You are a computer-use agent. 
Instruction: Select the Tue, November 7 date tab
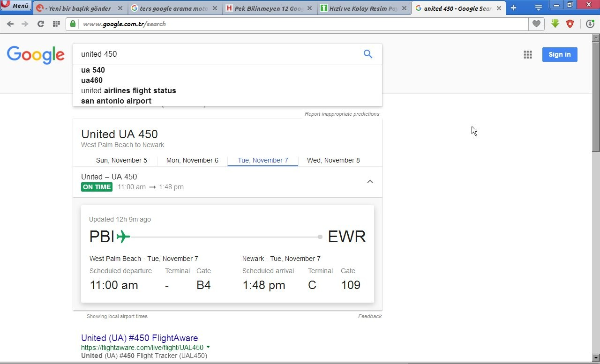coord(263,160)
